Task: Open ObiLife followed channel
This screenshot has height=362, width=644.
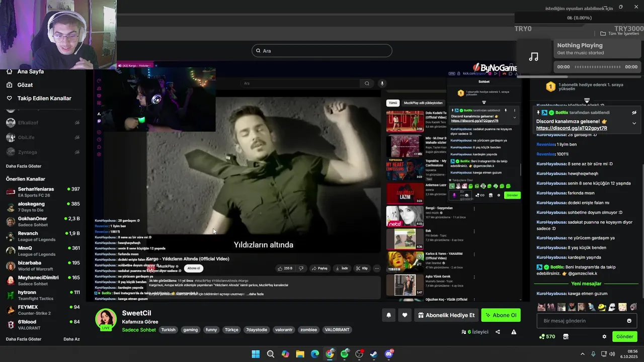Action: pos(43,137)
